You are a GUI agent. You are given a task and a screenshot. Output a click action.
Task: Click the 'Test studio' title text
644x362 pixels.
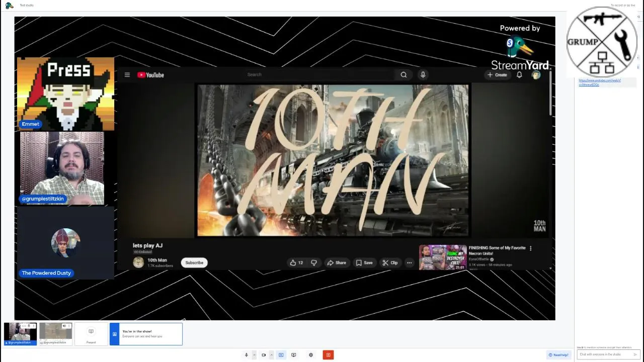click(x=27, y=6)
